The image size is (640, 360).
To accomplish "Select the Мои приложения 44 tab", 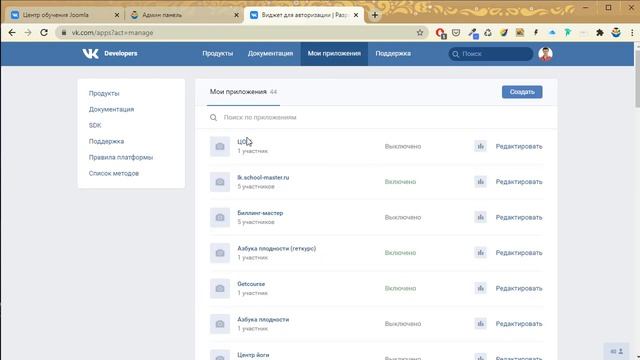I will coord(243,92).
